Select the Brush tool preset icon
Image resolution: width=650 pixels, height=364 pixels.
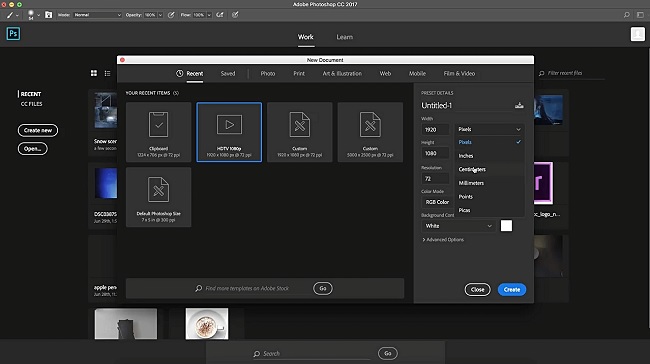[x=10, y=15]
